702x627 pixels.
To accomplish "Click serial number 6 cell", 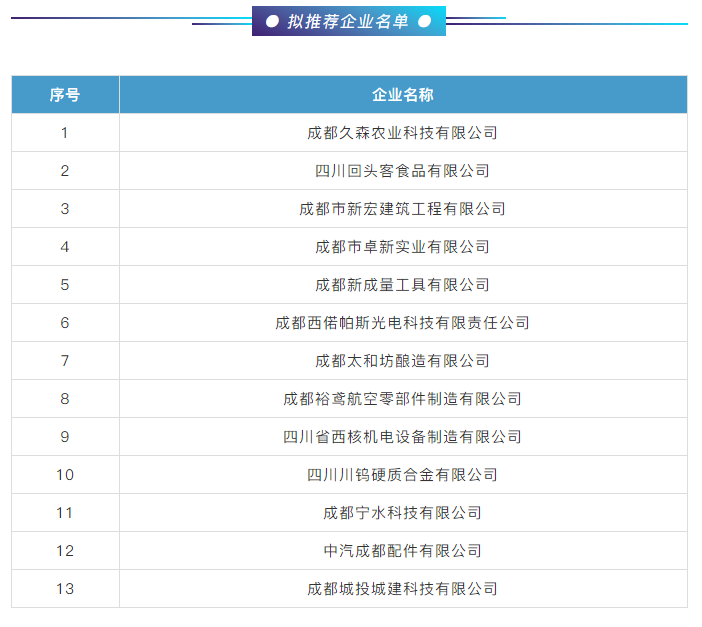I will pyautogui.click(x=65, y=323).
